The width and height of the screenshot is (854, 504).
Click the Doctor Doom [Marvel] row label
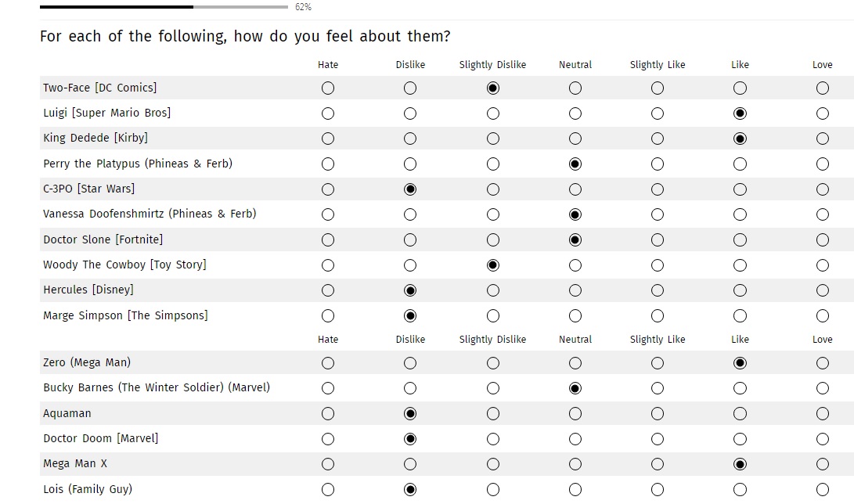point(100,438)
